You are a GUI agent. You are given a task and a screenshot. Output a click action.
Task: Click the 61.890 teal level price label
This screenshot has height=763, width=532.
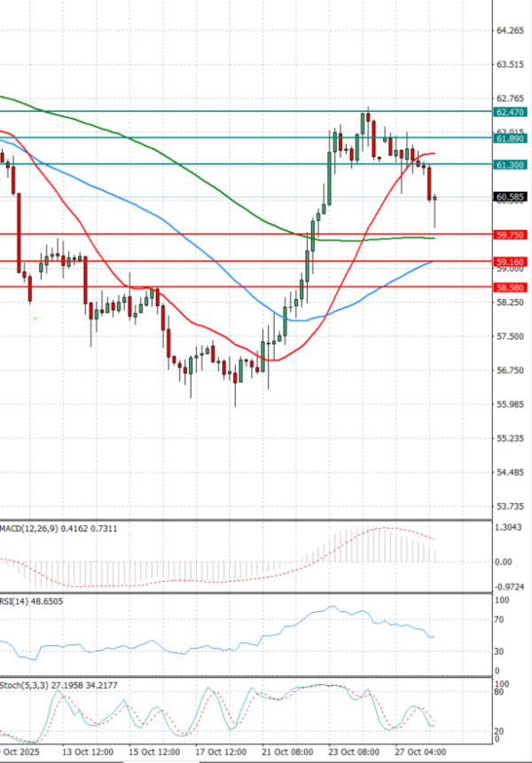pos(509,139)
